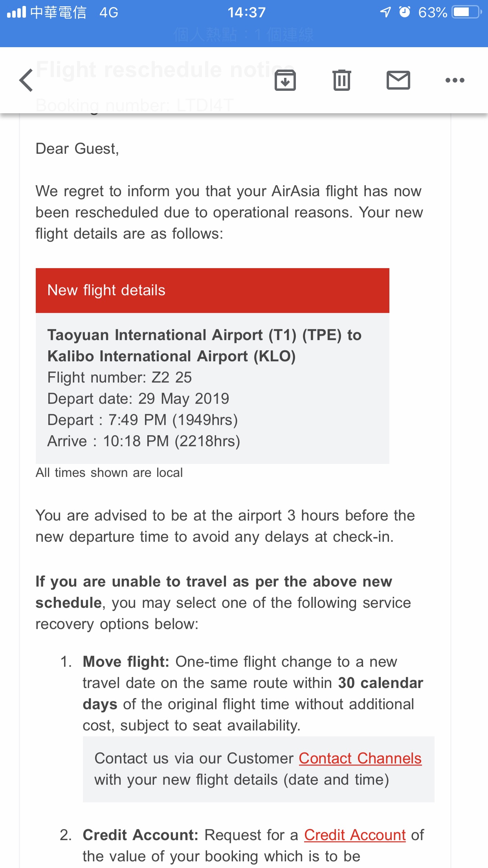Tap the Move flight option heading
This screenshot has width=488, height=868.
[x=126, y=662]
